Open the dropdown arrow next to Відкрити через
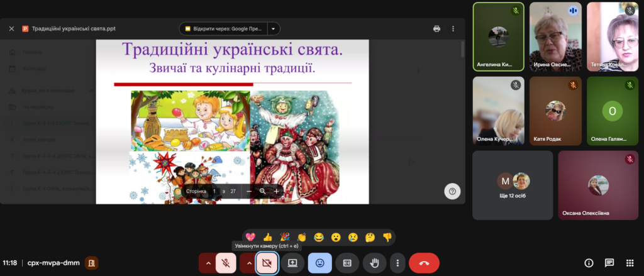This screenshot has height=276, width=644. click(273, 28)
